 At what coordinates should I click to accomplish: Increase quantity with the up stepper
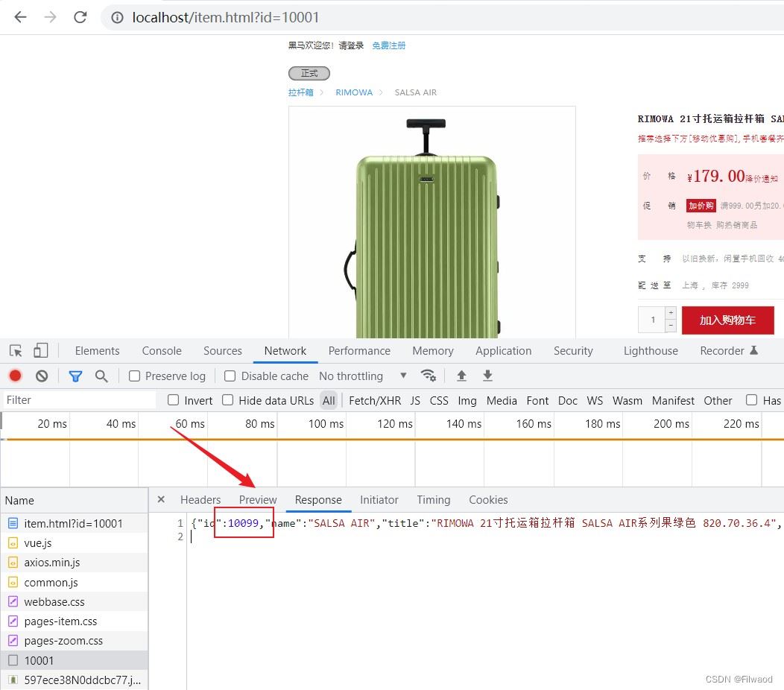pos(671,313)
